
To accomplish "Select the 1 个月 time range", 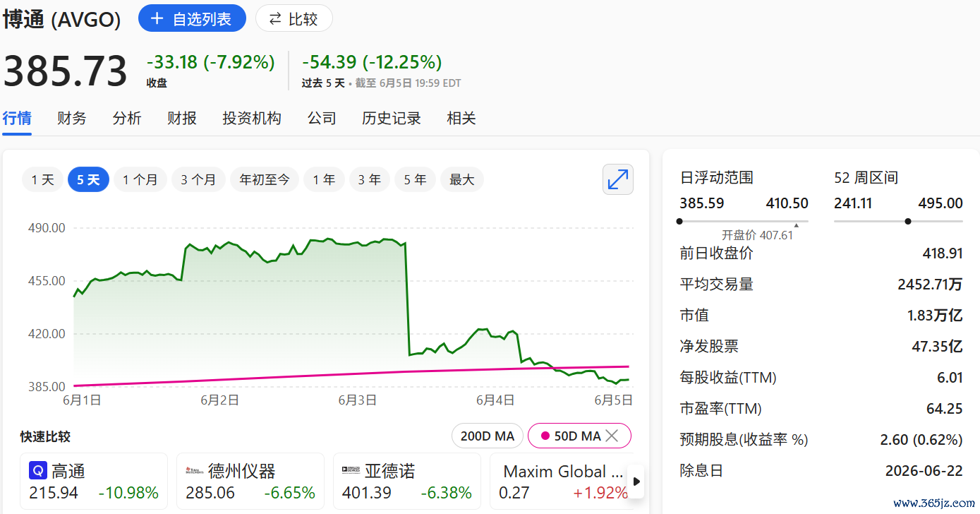I will pos(140,179).
